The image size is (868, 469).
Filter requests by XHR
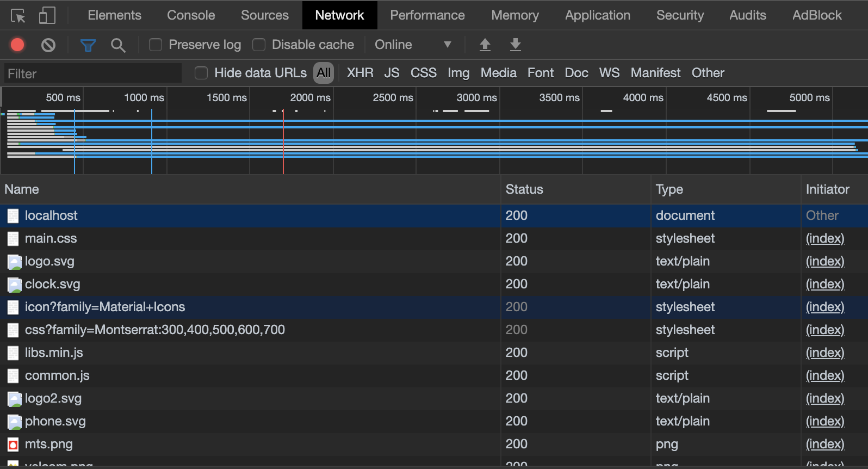point(360,73)
